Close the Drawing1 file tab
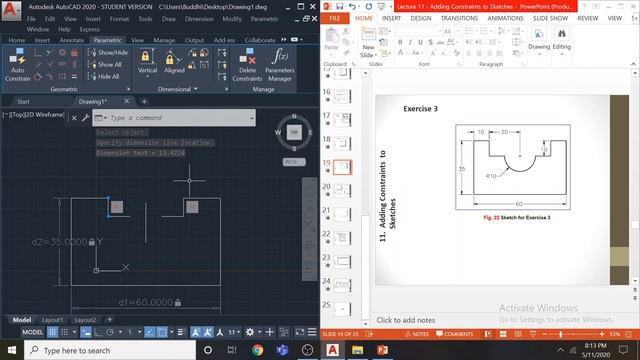Image resolution: width=640 pixels, height=360 pixels. click(127, 101)
